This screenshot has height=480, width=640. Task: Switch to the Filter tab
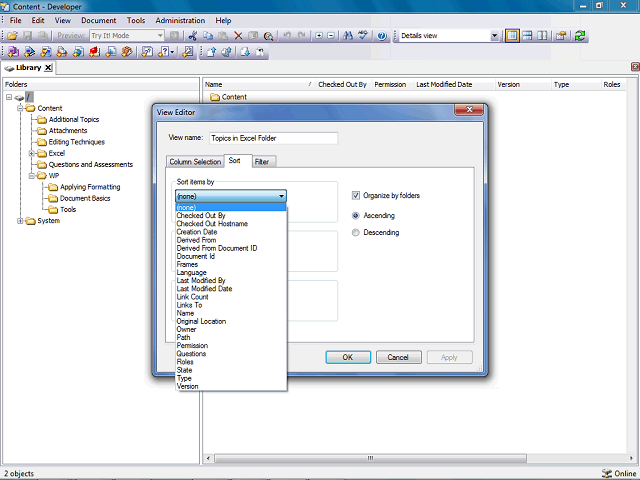262,162
